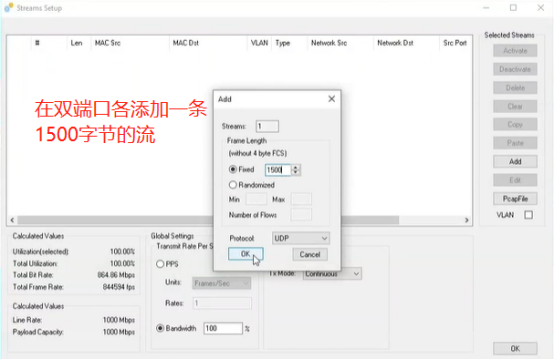Click the Src Port column header
This screenshot has width=554, height=360.
coord(455,43)
